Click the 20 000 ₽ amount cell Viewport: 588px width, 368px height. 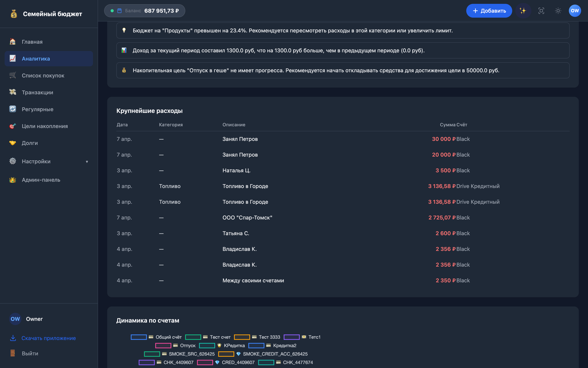444,155
